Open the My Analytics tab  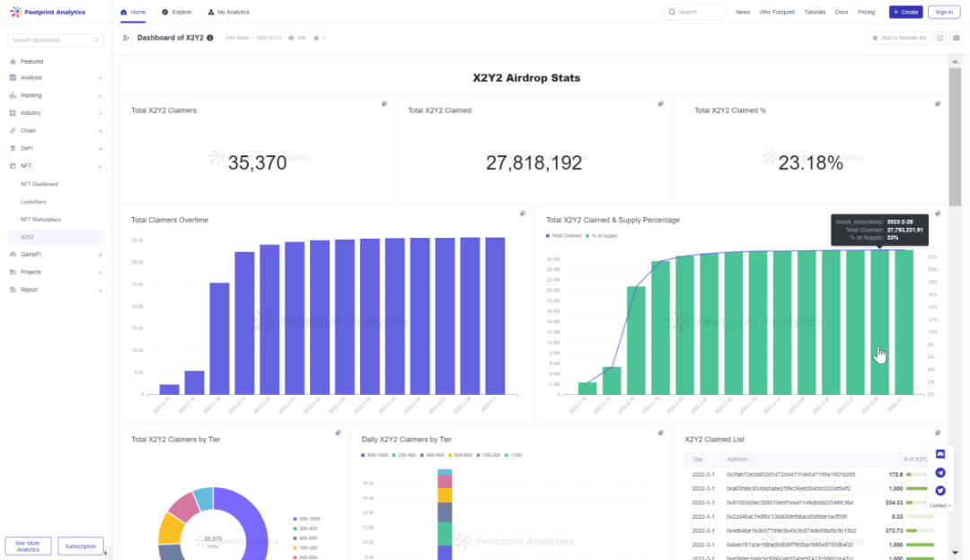(228, 12)
